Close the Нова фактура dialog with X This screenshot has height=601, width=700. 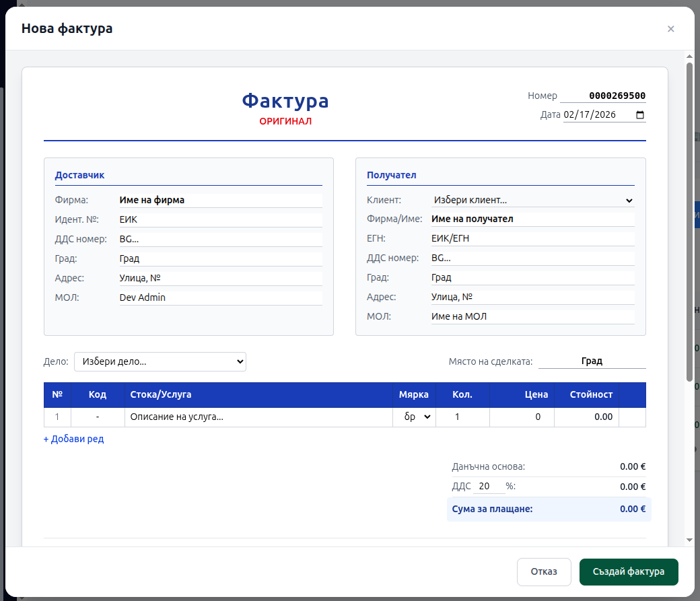pyautogui.click(x=670, y=28)
